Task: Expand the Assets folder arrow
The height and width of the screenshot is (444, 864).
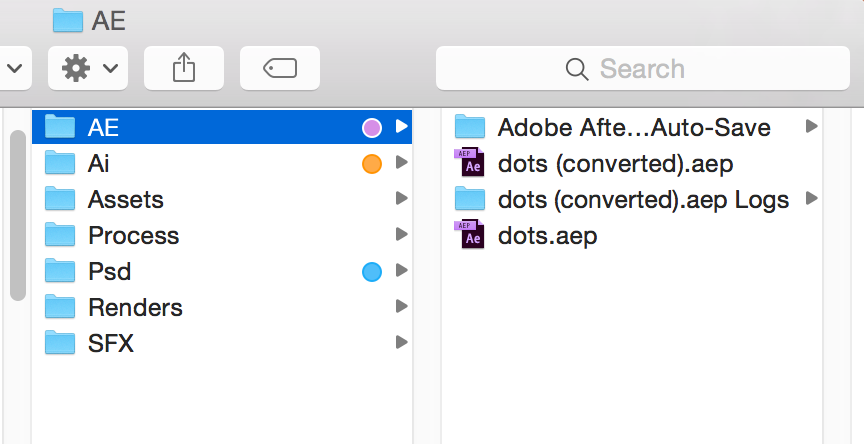Action: click(402, 198)
